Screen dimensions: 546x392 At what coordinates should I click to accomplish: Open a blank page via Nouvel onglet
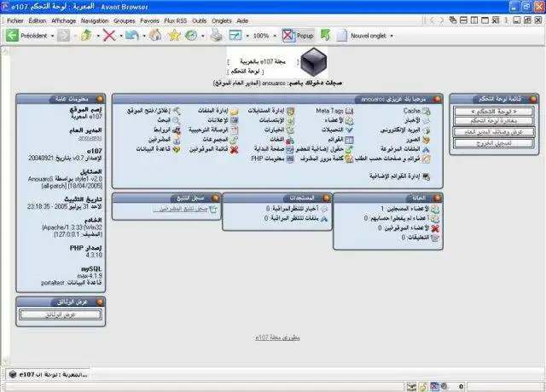click(x=363, y=36)
